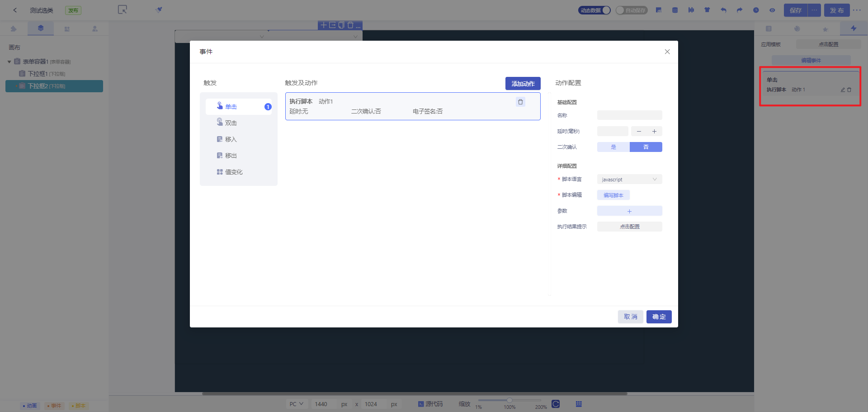Open the components puzzle-piece tab
The width and height of the screenshot is (868, 412).
14,28
